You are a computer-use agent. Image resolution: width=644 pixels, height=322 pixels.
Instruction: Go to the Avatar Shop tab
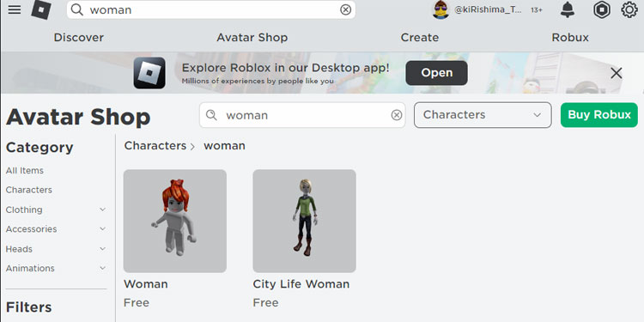coord(252,38)
